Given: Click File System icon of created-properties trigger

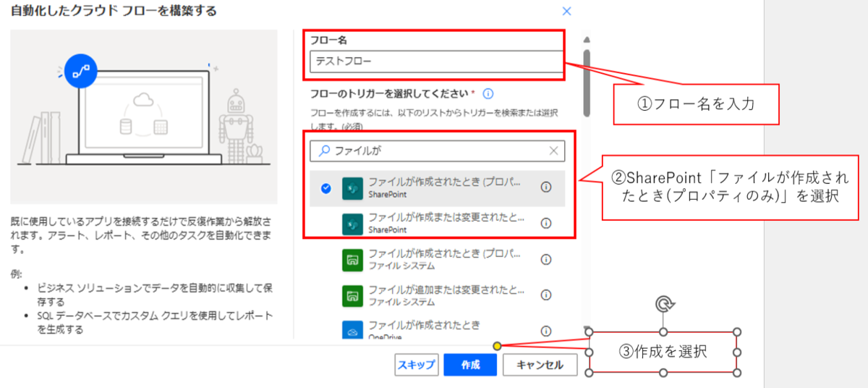Looking at the screenshot, I should [x=352, y=259].
